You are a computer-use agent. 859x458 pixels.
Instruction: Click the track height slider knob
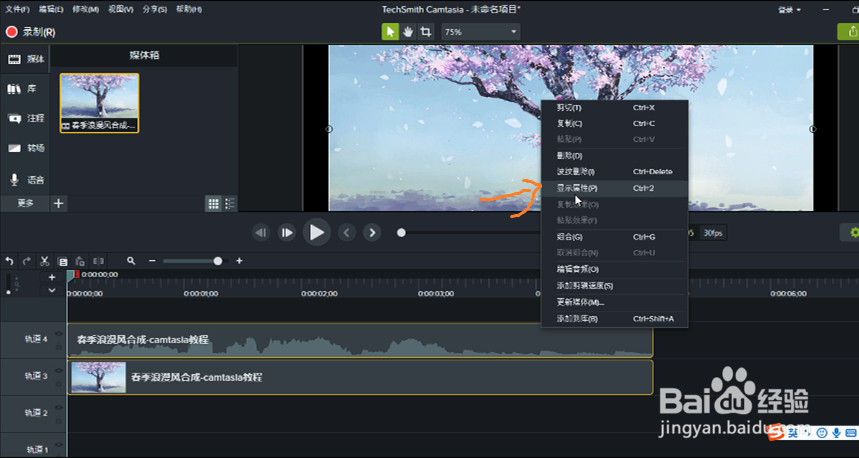[8, 292]
